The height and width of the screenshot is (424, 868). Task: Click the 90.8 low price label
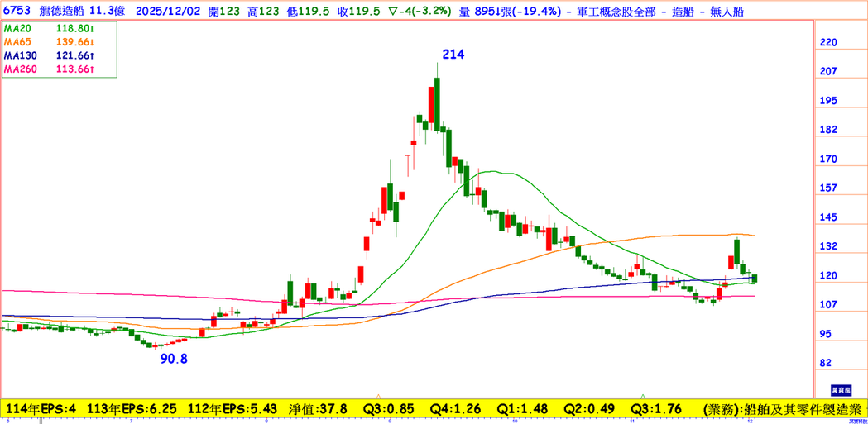coord(174,359)
